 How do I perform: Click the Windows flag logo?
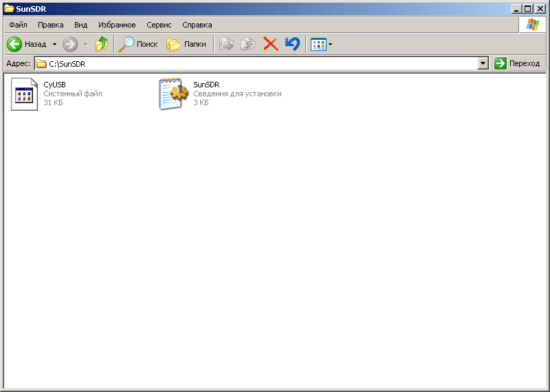coord(532,25)
